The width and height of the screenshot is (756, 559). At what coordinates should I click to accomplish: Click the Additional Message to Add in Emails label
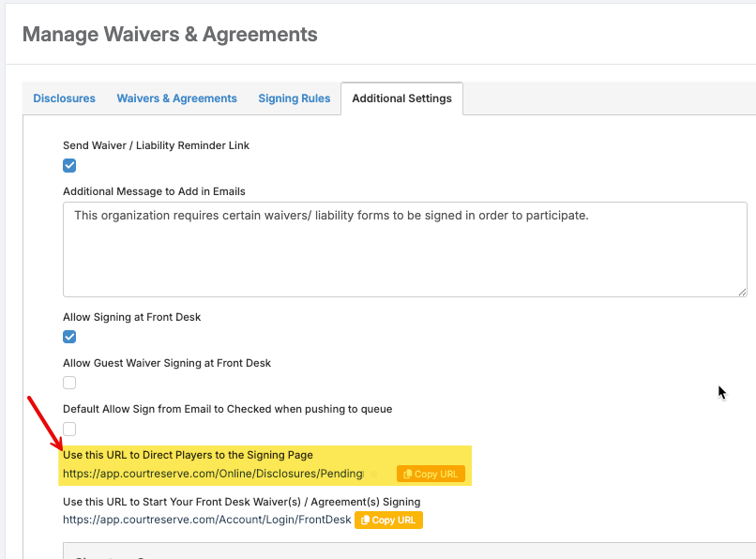[x=154, y=191]
